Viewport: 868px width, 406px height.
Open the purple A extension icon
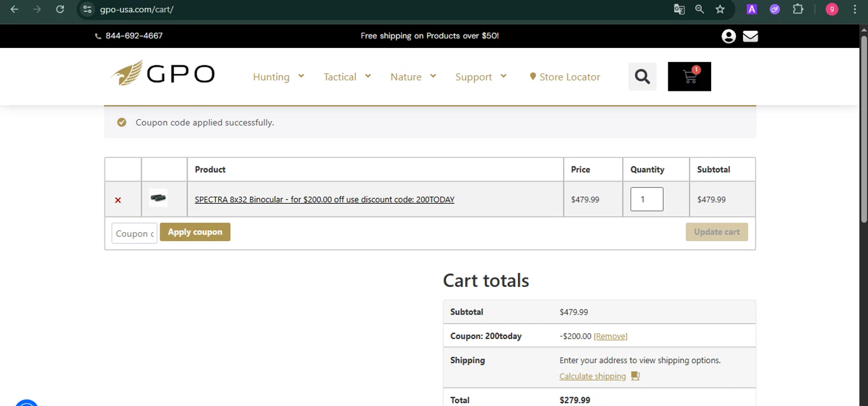tap(752, 9)
